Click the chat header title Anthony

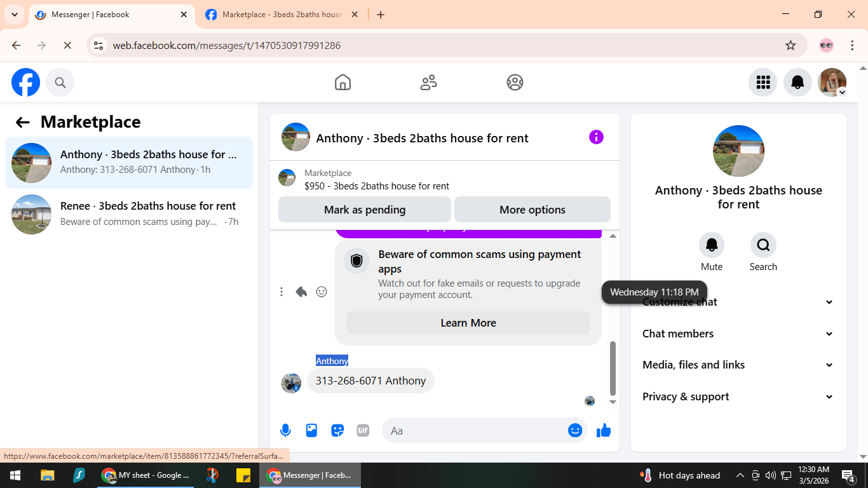click(422, 138)
